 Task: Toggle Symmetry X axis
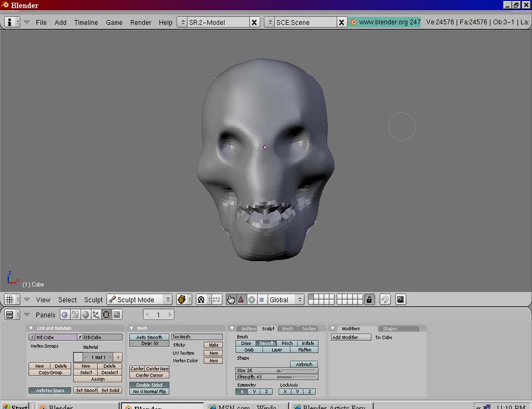pyautogui.click(x=242, y=391)
